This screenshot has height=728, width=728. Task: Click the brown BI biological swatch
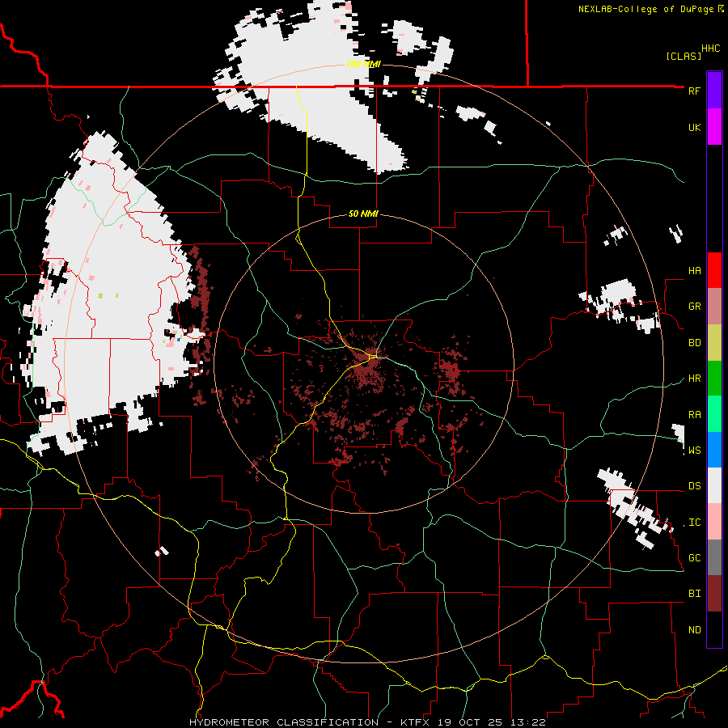(x=714, y=594)
